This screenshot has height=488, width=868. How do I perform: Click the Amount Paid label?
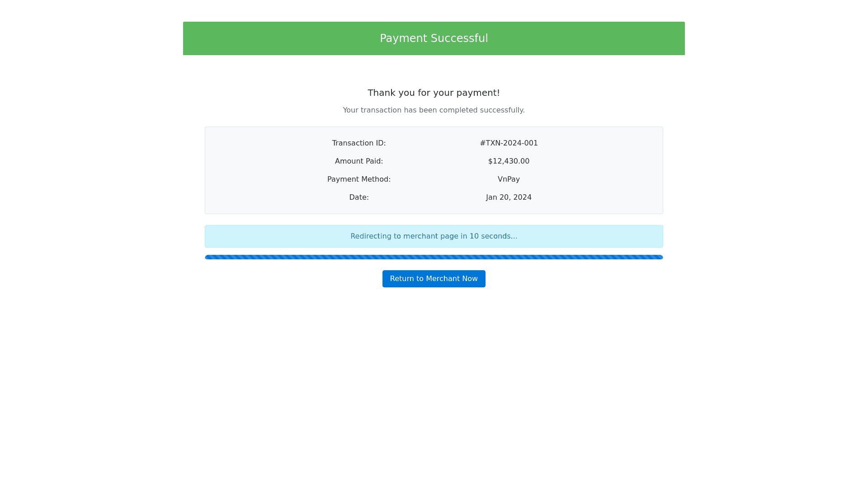(359, 161)
